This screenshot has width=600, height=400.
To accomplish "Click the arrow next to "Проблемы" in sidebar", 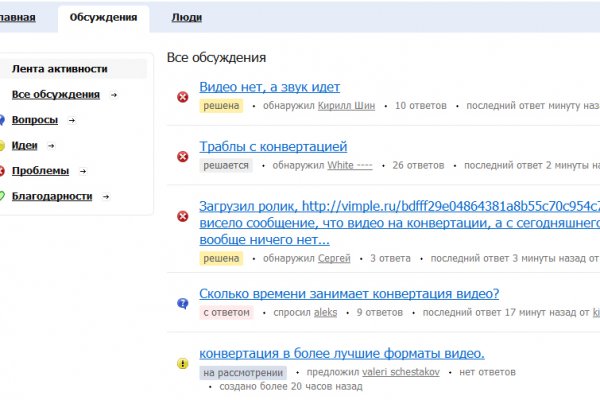I will click(x=82, y=171).
